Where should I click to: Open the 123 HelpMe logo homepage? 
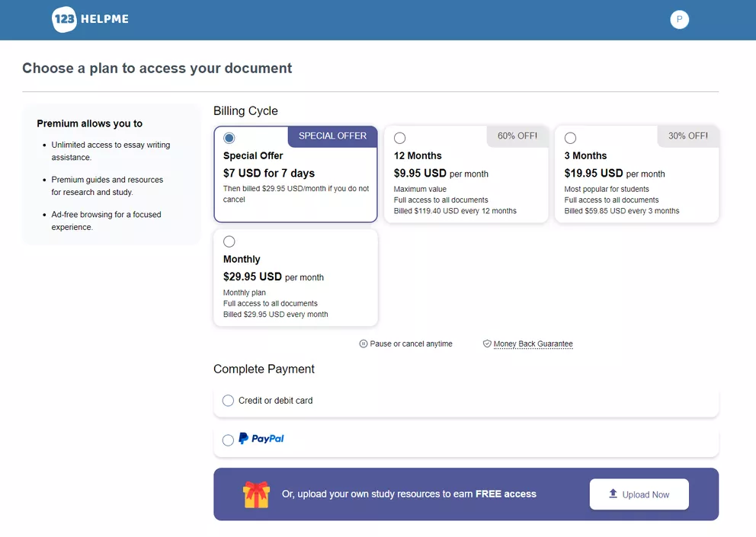click(x=90, y=19)
